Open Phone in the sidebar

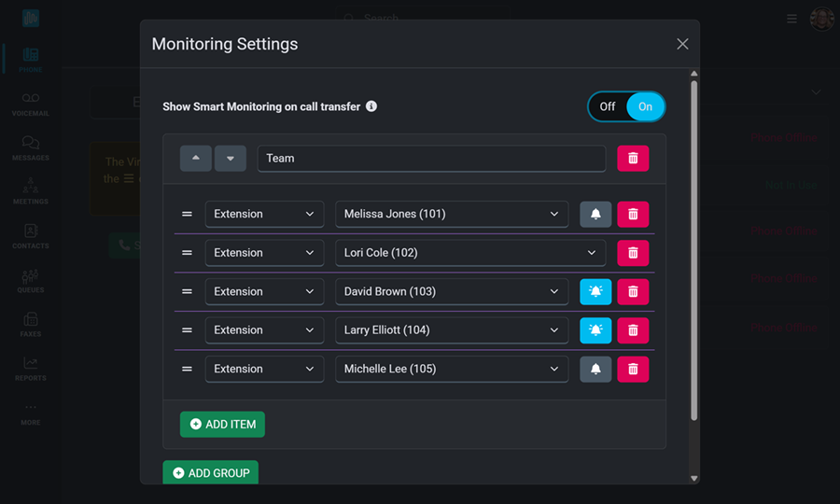[x=31, y=60]
